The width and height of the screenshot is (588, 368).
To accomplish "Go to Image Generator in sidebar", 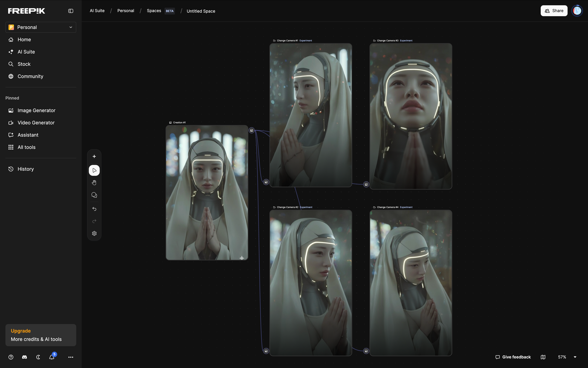I will coord(36,110).
